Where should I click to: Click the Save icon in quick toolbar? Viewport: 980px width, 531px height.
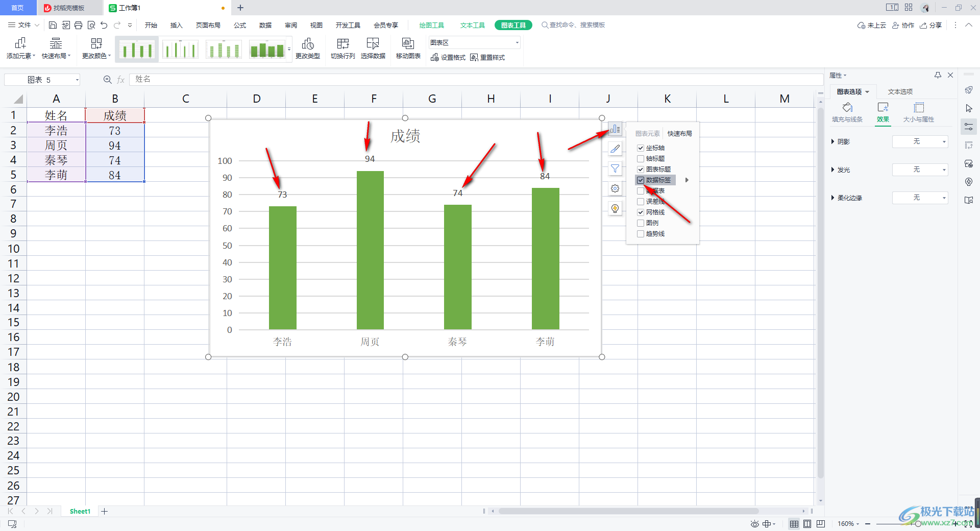click(53, 25)
